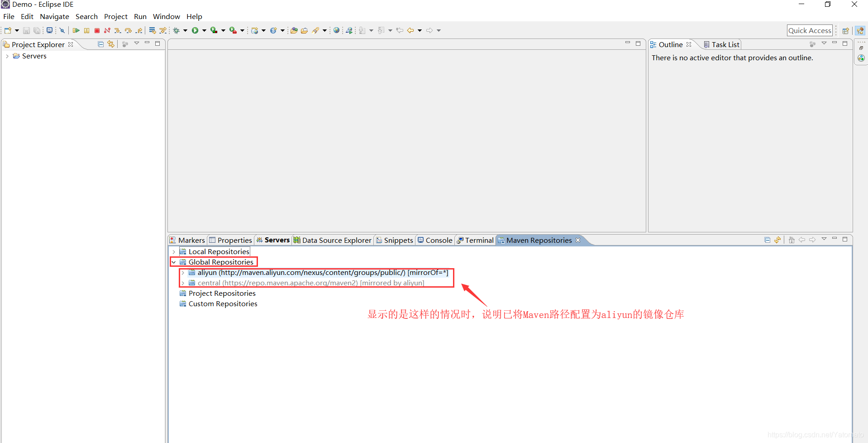Image resolution: width=868 pixels, height=443 pixels.
Task: Open the Help menu
Action: click(194, 16)
